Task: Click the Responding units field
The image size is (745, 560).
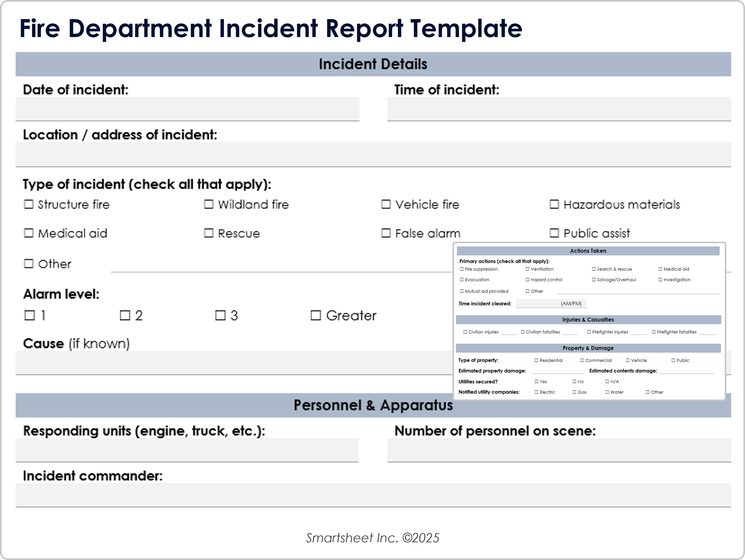Action: pos(187,450)
